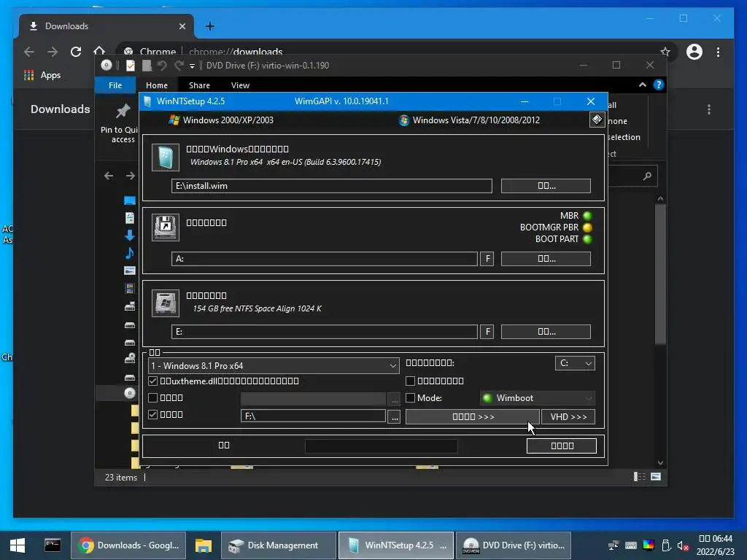Click ellipsis button next to empty path field
This screenshot has height=560, width=747.
pos(395,399)
